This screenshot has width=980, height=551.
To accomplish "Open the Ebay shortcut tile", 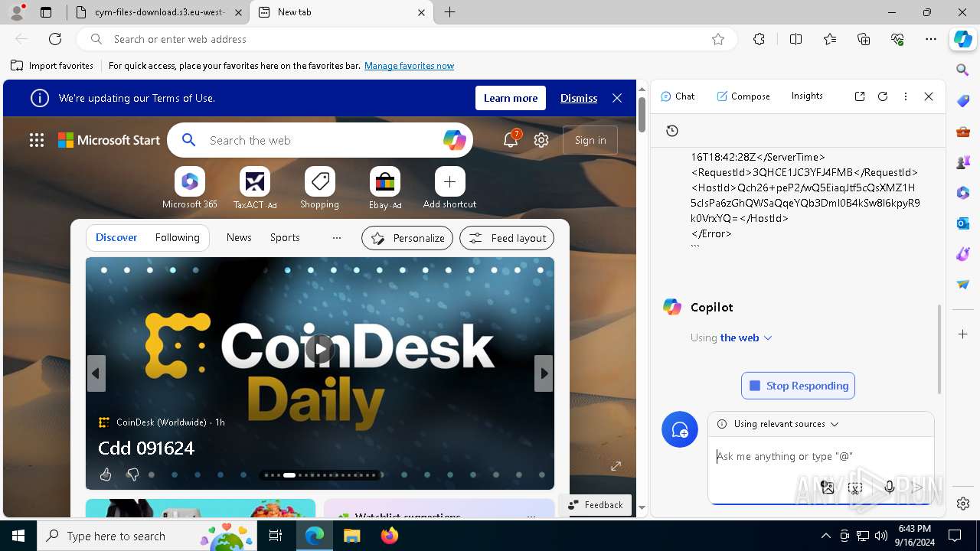I will point(385,188).
